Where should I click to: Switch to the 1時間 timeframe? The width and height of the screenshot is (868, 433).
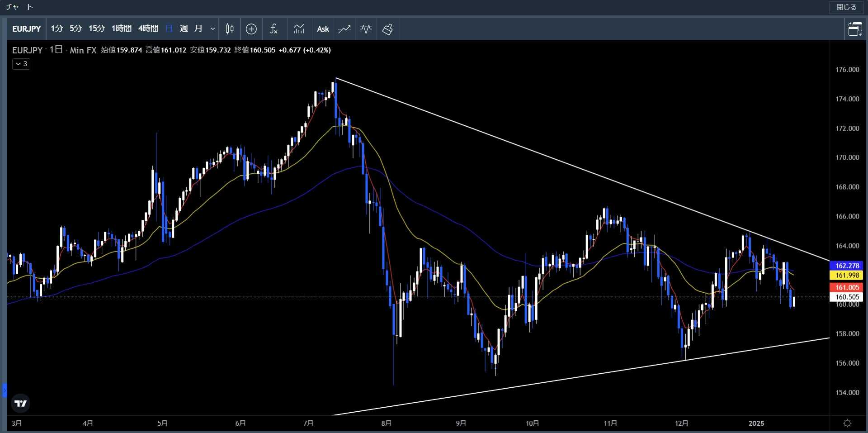121,29
